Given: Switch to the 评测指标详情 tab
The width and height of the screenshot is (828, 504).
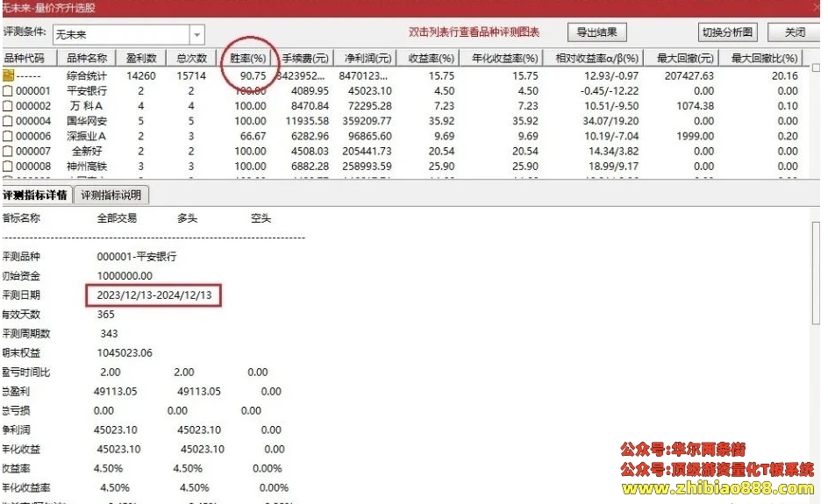Looking at the screenshot, I should coord(35,195).
